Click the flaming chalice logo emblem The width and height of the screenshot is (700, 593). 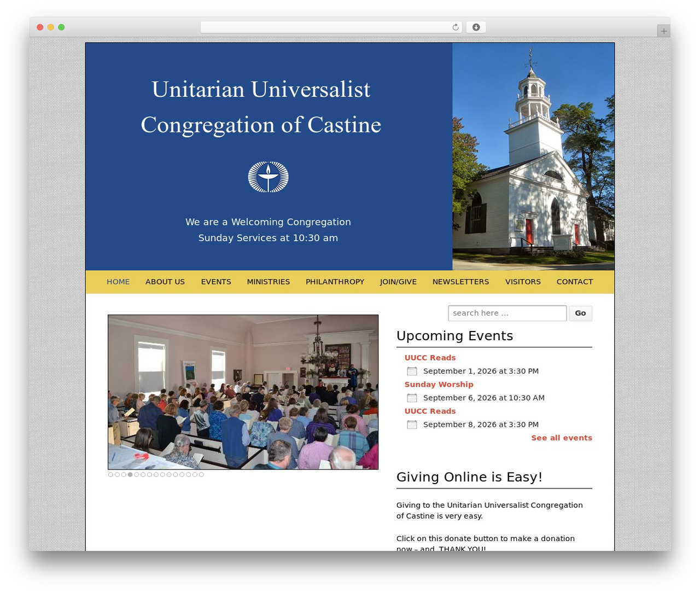point(268,177)
